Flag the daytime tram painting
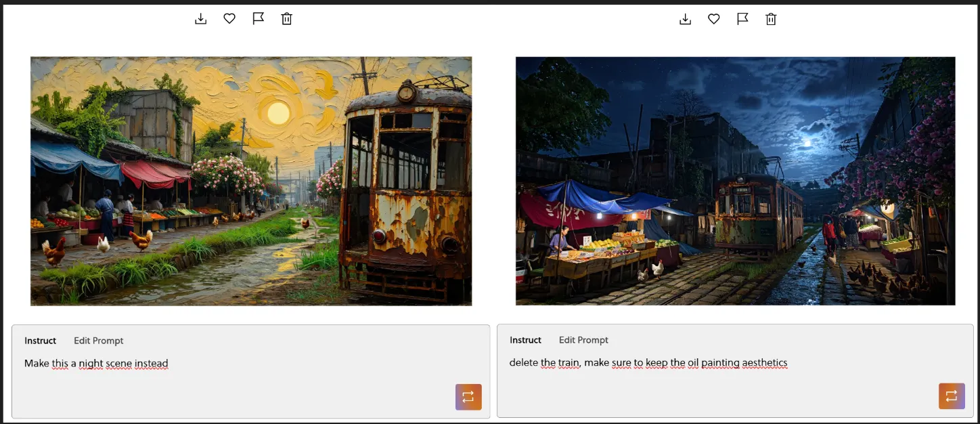 (258, 19)
